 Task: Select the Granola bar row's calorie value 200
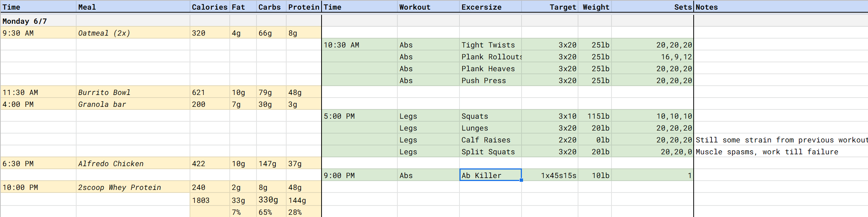tap(198, 104)
